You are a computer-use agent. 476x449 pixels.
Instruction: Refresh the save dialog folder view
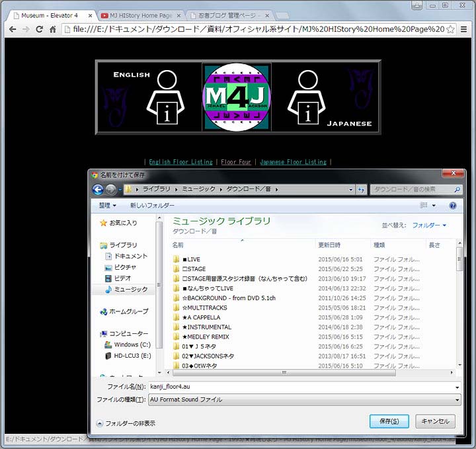pyautogui.click(x=361, y=189)
